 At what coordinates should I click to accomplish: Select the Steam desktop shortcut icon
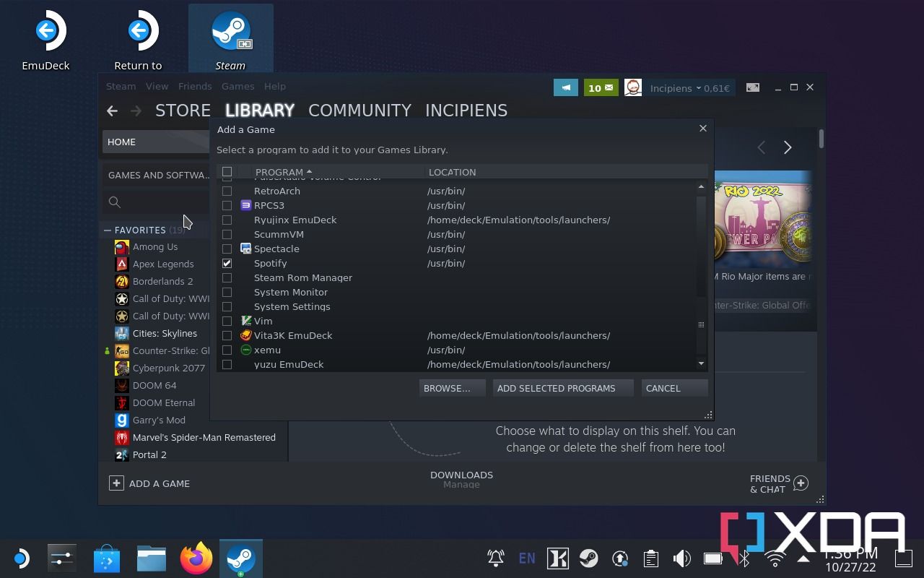point(230,40)
